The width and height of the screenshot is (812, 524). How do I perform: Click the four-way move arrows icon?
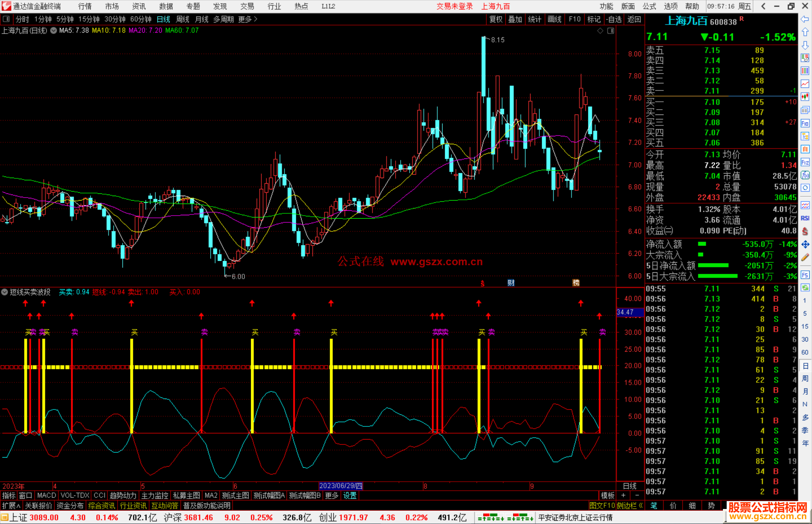(x=805, y=245)
